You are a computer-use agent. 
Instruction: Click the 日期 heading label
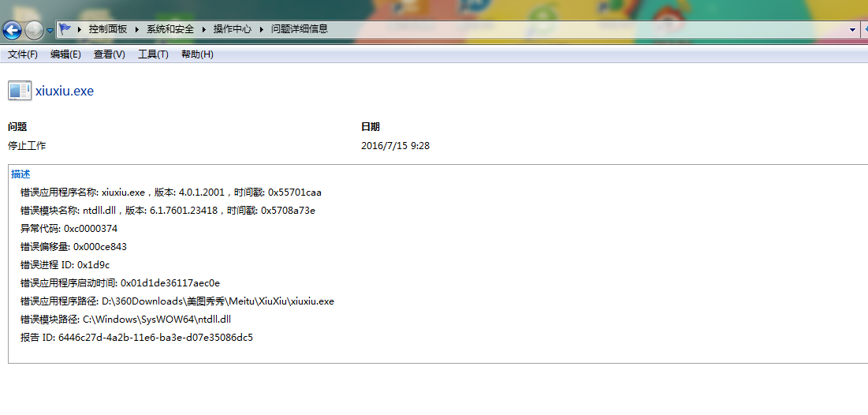[x=371, y=127]
